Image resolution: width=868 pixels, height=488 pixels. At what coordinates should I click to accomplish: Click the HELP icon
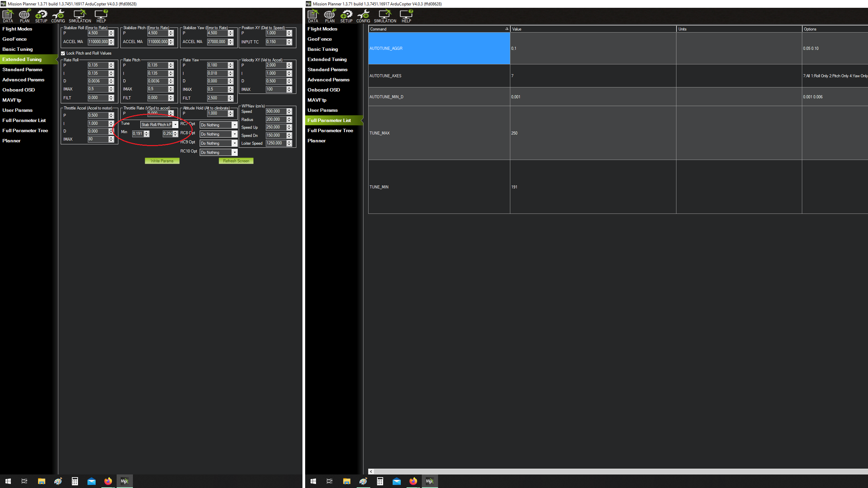pyautogui.click(x=100, y=15)
